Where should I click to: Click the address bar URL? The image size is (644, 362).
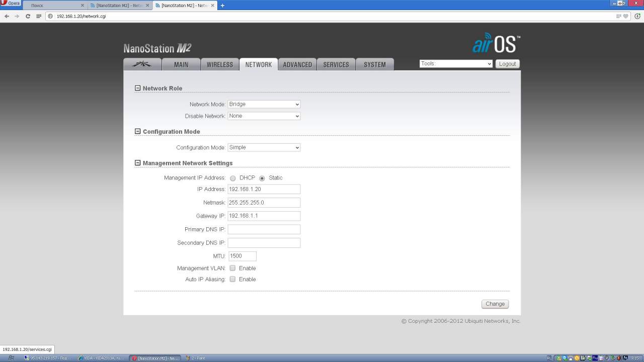pos(81,16)
